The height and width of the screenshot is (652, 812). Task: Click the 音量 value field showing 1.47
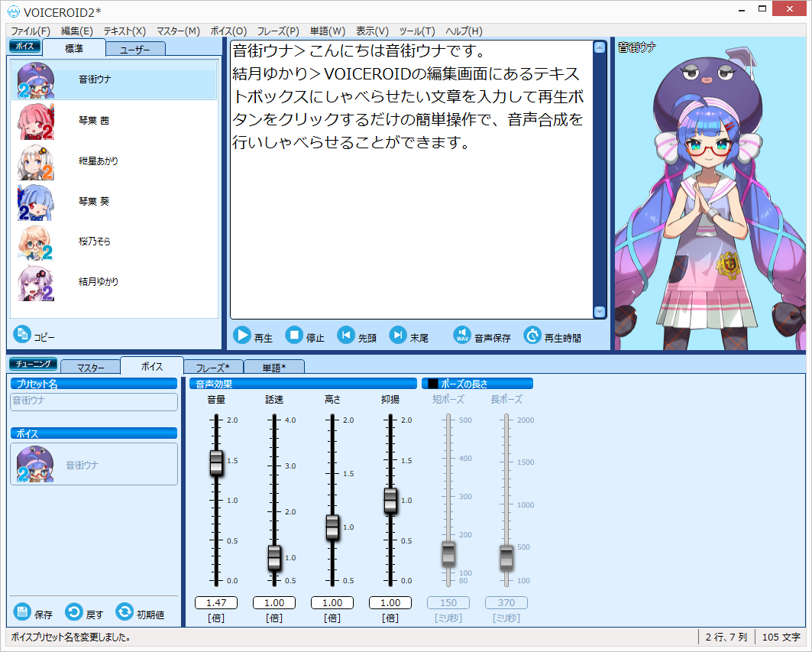pyautogui.click(x=216, y=603)
